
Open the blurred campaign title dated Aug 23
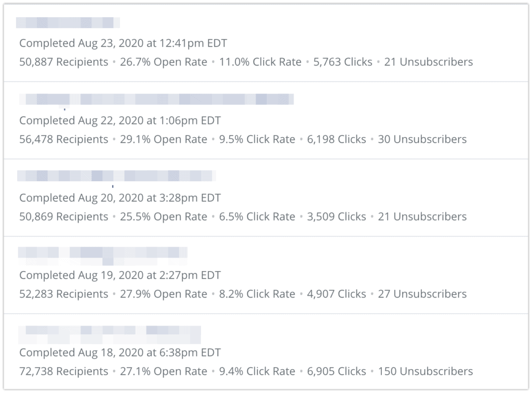tap(68, 23)
